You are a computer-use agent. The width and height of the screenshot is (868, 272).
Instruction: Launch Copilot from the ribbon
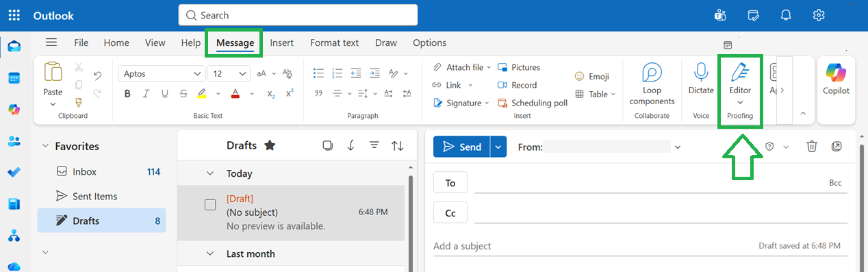(x=836, y=79)
